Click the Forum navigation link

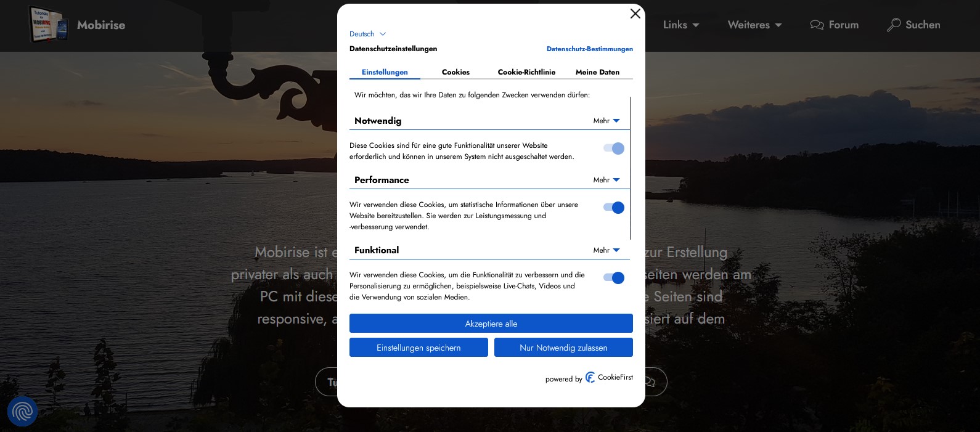835,25
